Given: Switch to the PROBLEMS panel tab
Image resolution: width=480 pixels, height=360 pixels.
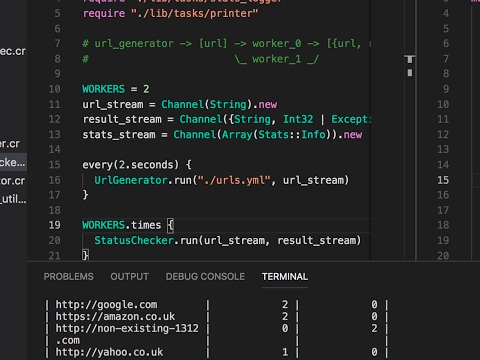Looking at the screenshot, I should tap(68, 276).
